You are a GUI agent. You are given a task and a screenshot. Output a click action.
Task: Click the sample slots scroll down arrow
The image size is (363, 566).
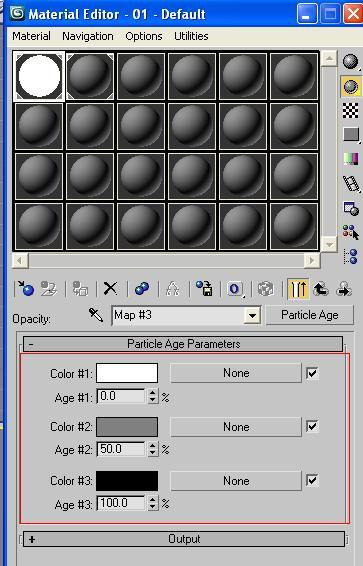coord(329,244)
